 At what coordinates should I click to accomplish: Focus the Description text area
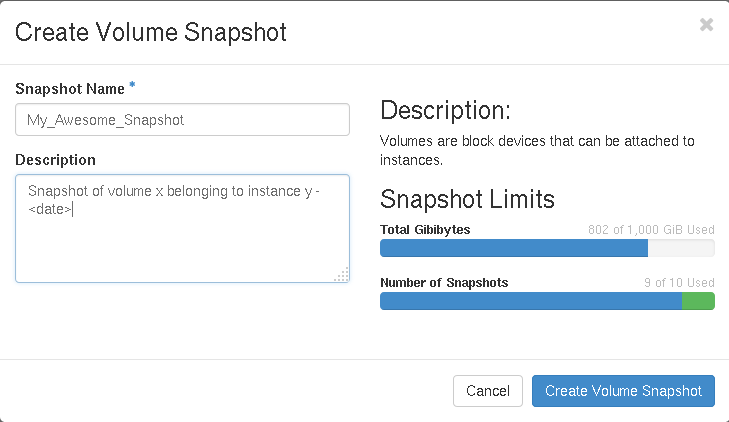coord(182,228)
